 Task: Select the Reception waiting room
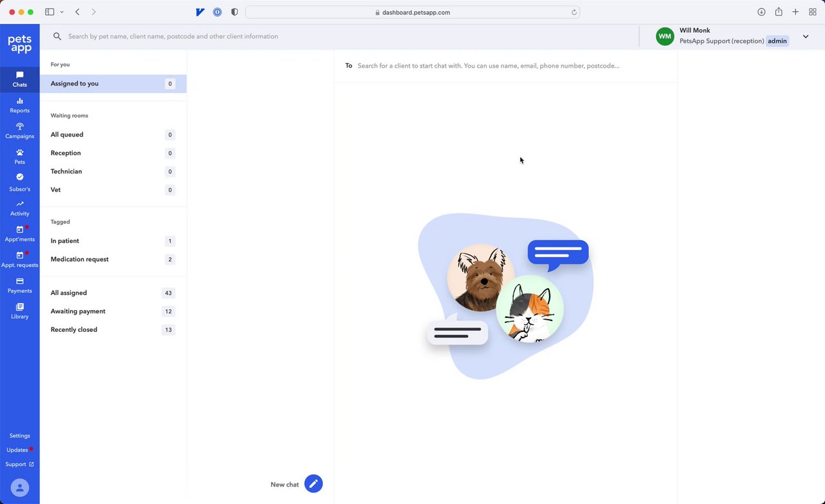click(x=113, y=153)
